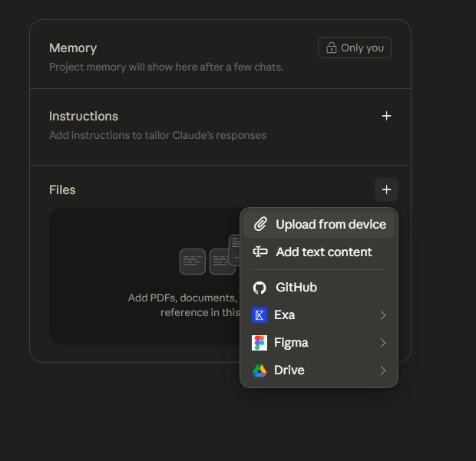Click the Memory section heading
Screen dimensions: 476x461
(x=73, y=48)
